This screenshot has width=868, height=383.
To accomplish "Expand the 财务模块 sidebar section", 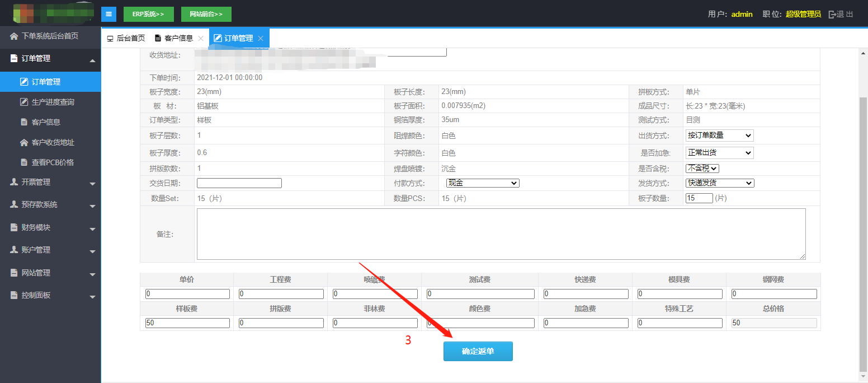I will (50, 227).
